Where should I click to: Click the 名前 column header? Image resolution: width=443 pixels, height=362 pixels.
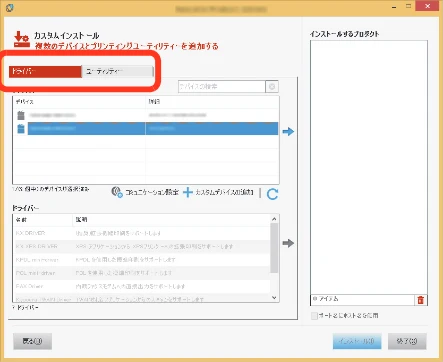point(43,220)
